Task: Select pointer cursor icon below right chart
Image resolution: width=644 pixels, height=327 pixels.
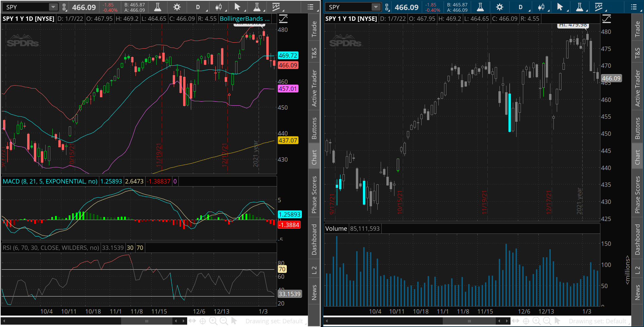Action: pyautogui.click(x=557, y=321)
